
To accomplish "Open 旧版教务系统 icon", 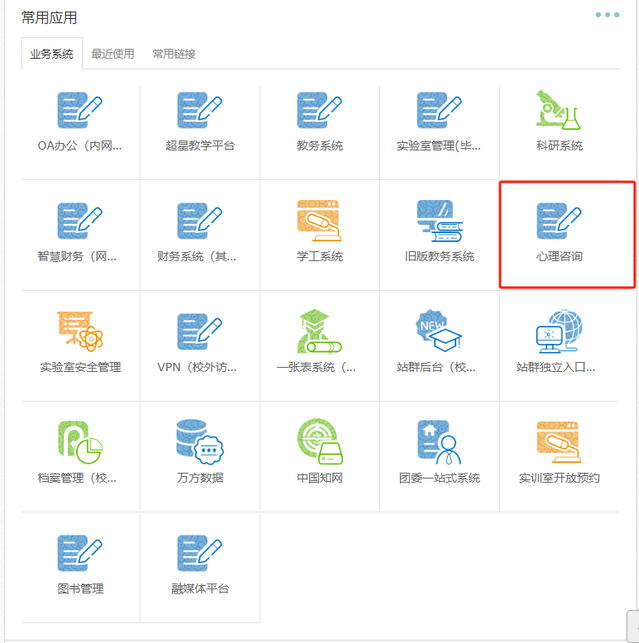I will tap(439, 221).
